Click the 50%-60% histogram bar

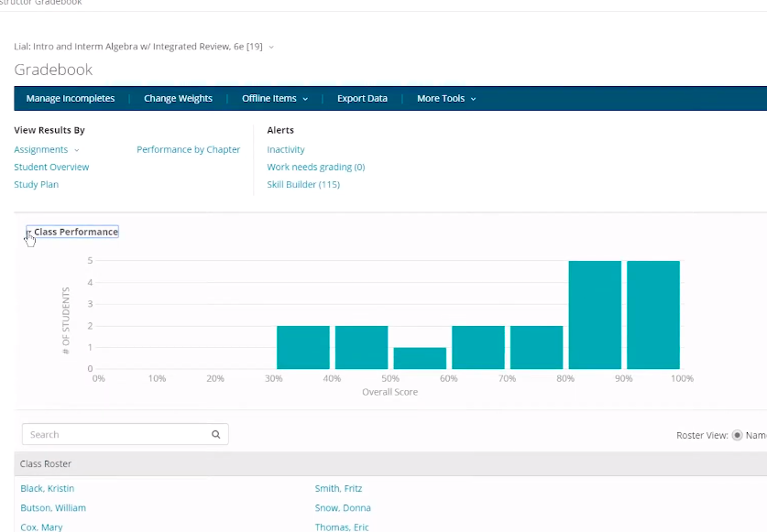tap(420, 358)
